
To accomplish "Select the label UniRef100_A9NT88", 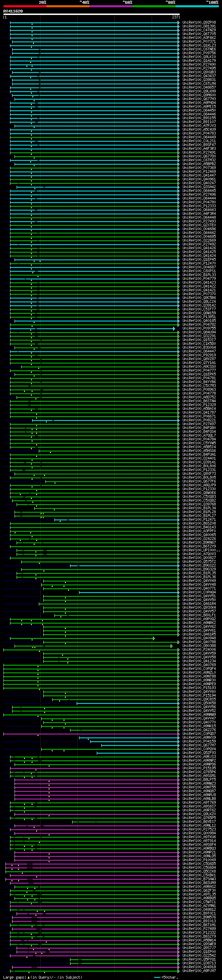I will [199, 677].
